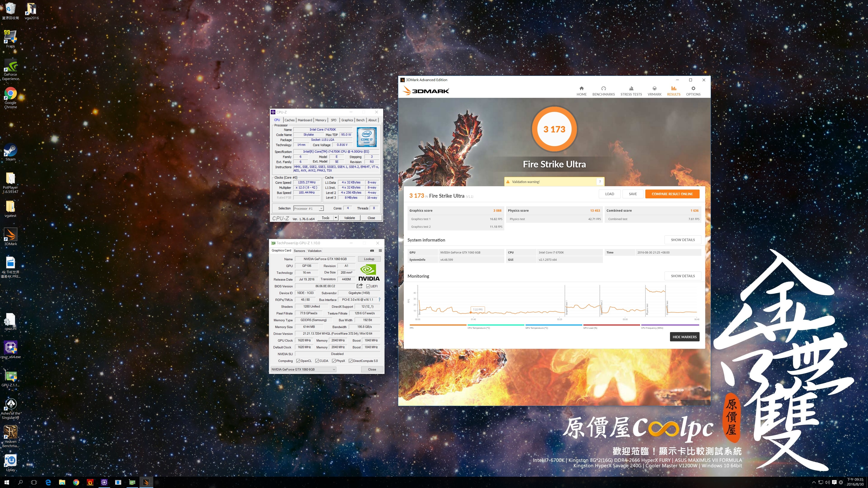Click SAVE button in 3DMark results
Screen dimensions: 868x488
632,194
